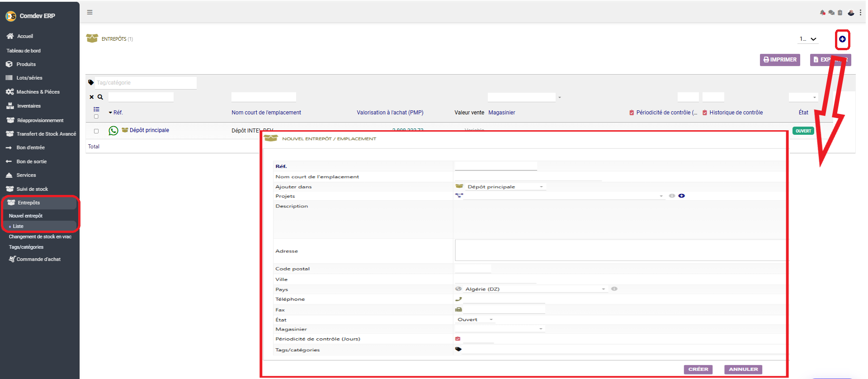This screenshot has height=379, width=868.
Task: Tick the checkbox for Dépôt principale row
Action: (x=96, y=131)
